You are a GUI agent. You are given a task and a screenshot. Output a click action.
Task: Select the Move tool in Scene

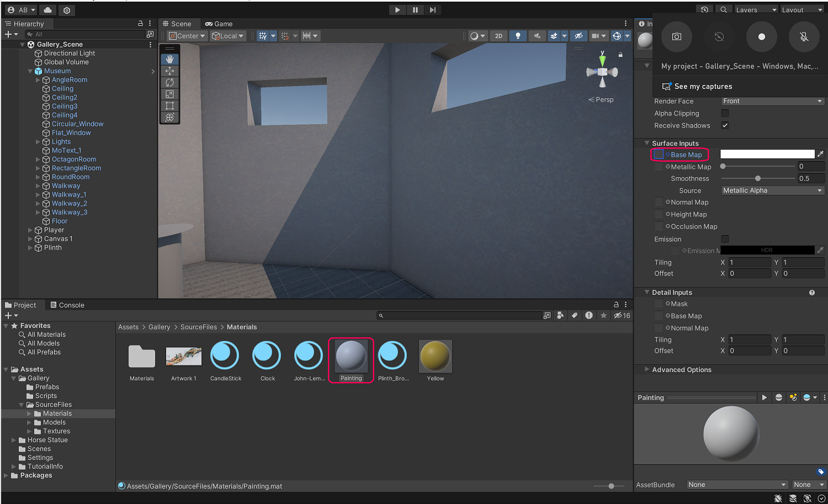click(x=169, y=71)
